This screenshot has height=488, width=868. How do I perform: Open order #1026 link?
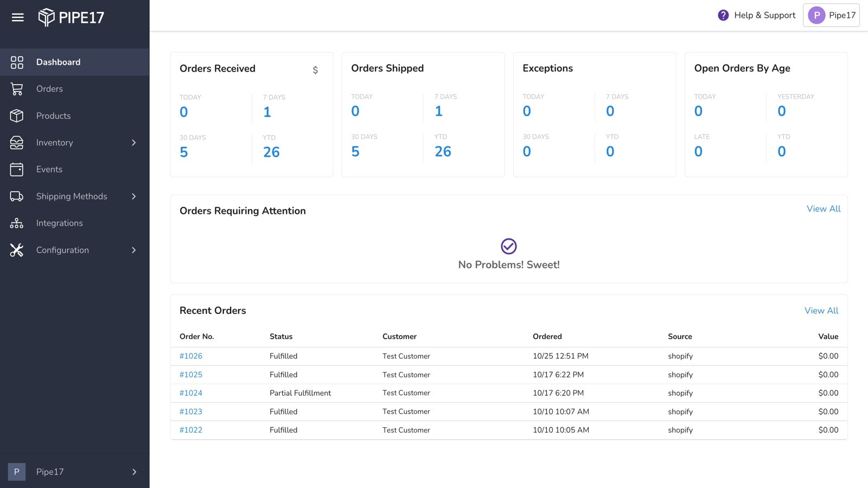[191, 356]
